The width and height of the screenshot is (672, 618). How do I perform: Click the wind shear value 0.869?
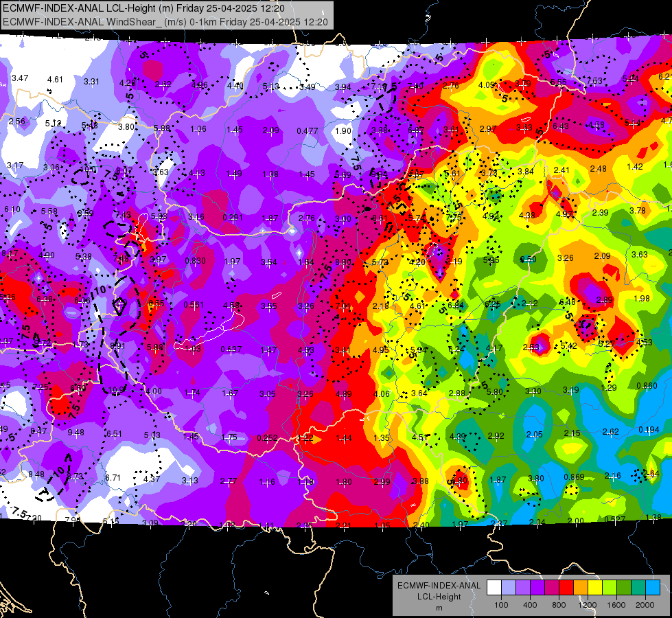coord(574,477)
